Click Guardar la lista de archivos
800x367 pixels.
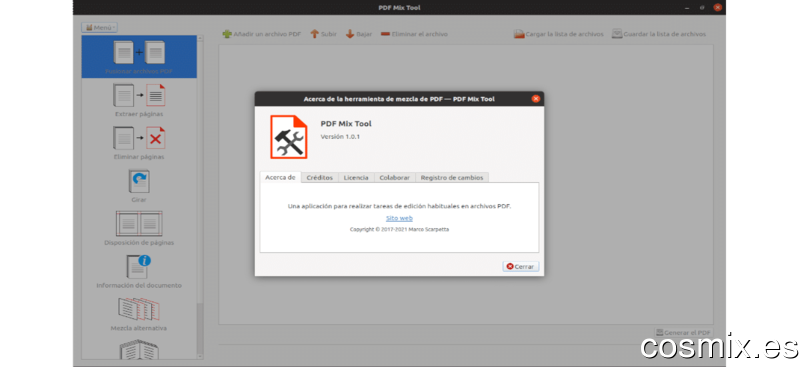[659, 34]
